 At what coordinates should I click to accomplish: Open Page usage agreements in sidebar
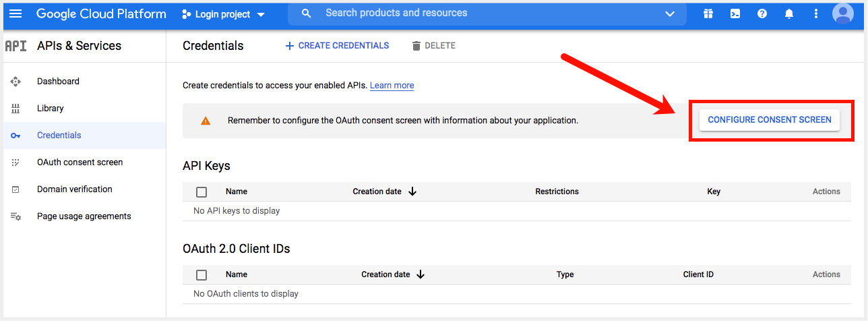point(84,216)
